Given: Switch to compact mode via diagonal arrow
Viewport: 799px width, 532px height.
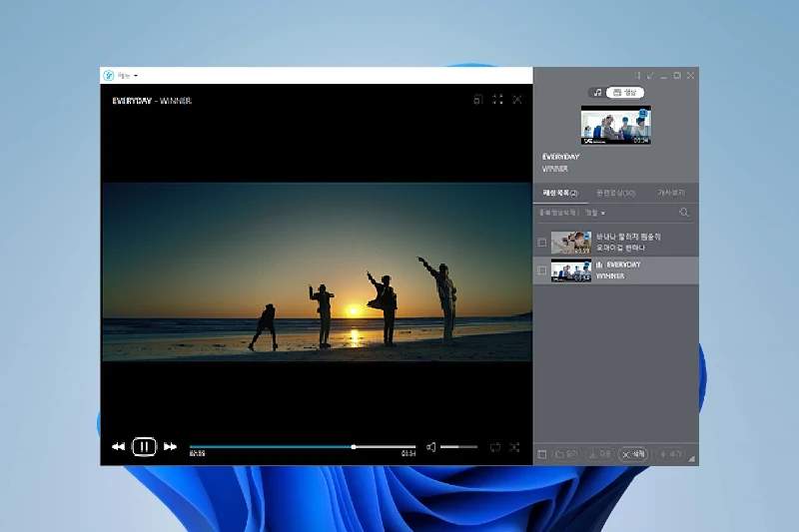Looking at the screenshot, I should click(650, 75).
